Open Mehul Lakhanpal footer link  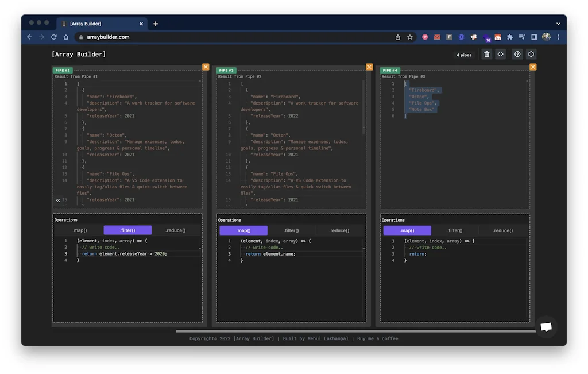(x=328, y=338)
